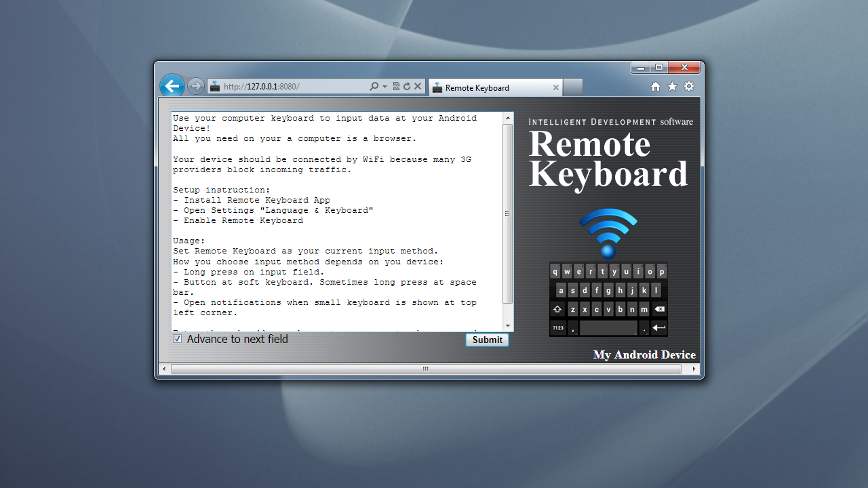This screenshot has height=488, width=868.
Task: Click the "Usage:" line in the text area
Action: pyautogui.click(x=189, y=241)
